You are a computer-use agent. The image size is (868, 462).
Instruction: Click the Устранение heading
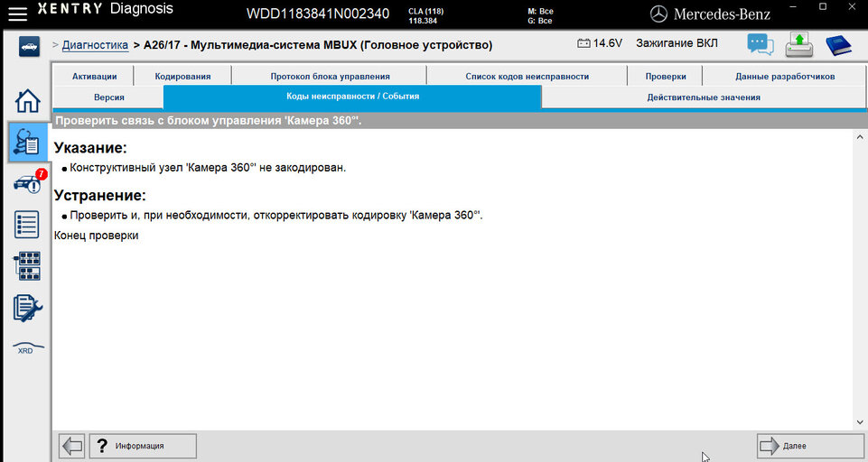[x=99, y=195]
